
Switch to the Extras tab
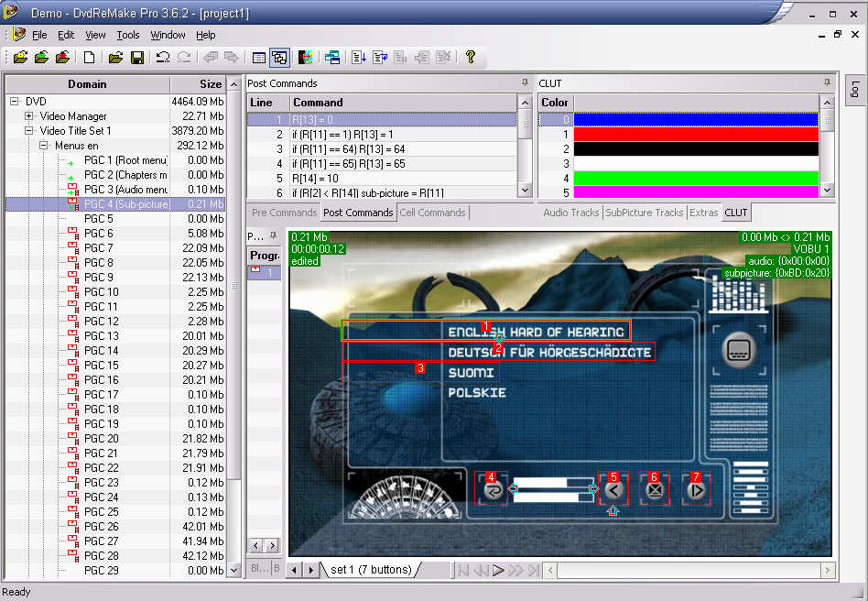703,213
